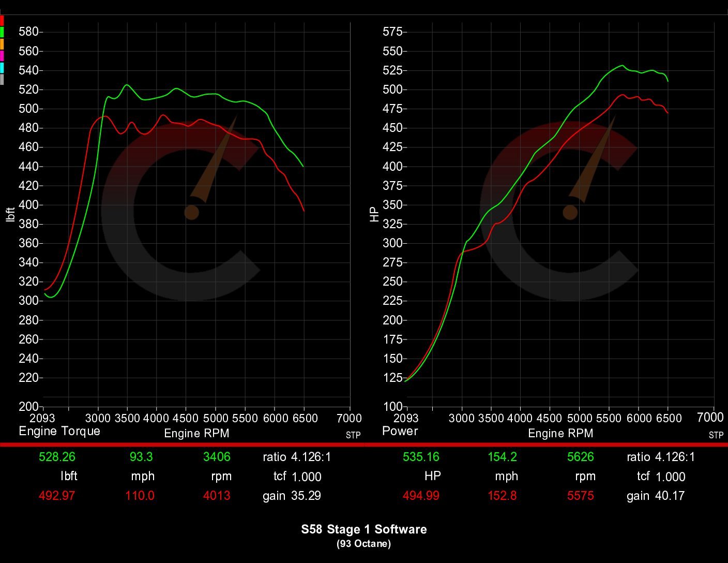Click the 528.26 lbft peak value readout
This screenshot has height=563, width=728.
pos(57,457)
